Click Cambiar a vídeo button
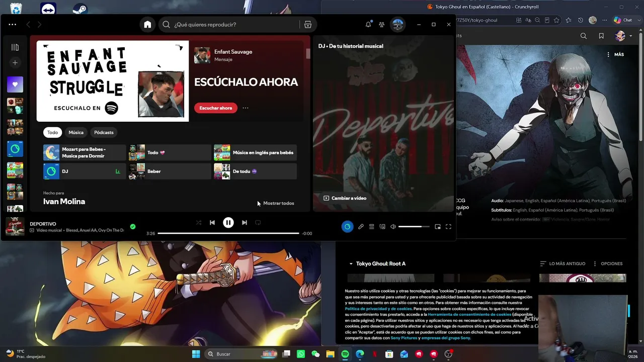 pyautogui.click(x=345, y=198)
